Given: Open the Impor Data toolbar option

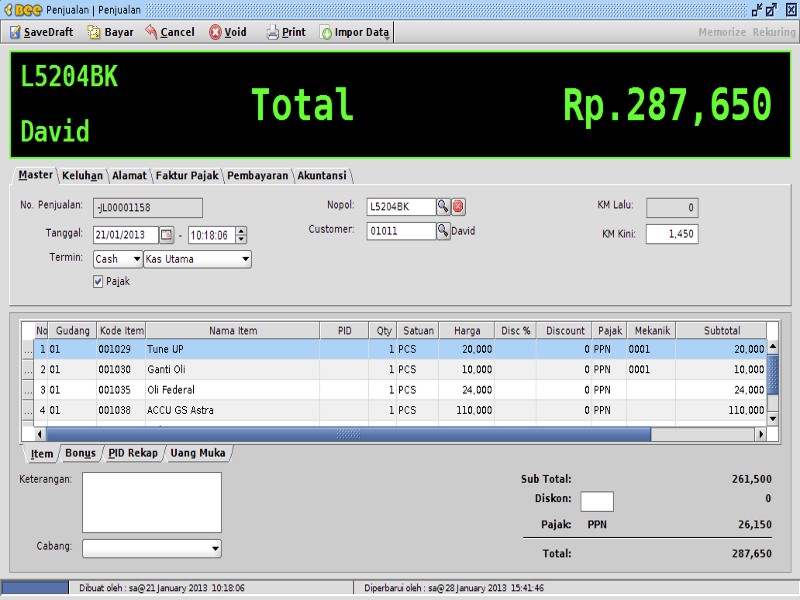Looking at the screenshot, I should coord(355,32).
